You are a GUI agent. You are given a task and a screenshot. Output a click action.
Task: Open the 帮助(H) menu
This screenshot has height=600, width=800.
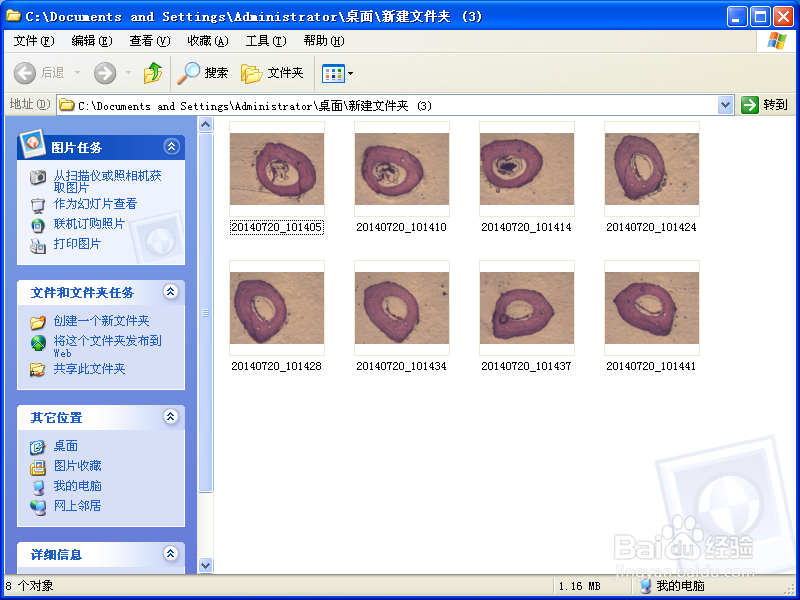coord(324,41)
